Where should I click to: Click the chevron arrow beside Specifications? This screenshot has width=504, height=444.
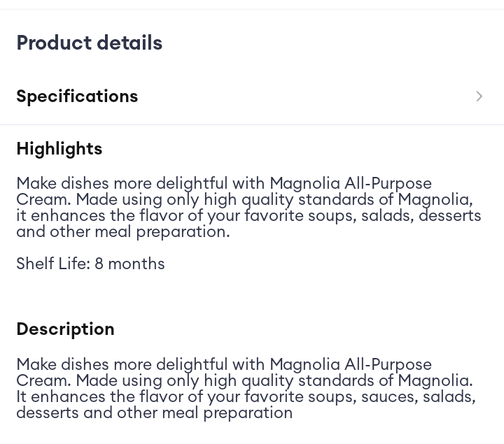[479, 96]
